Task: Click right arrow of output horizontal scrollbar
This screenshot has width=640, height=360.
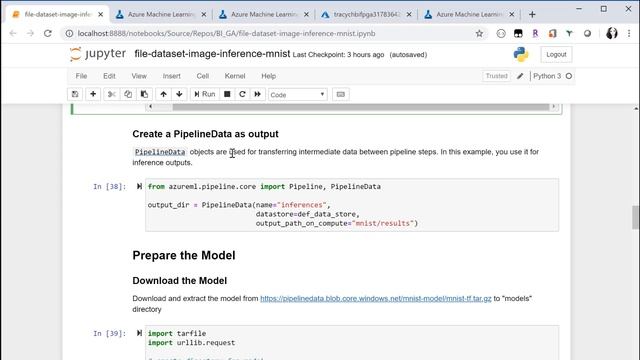Action: (x=553, y=107)
